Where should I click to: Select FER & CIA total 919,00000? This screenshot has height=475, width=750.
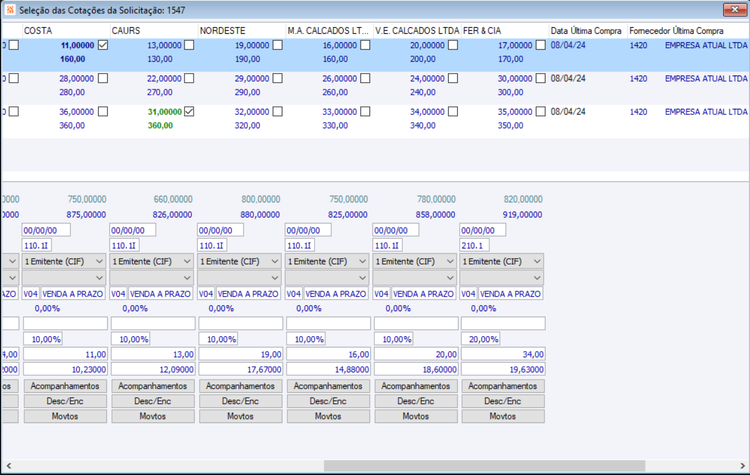(x=522, y=215)
